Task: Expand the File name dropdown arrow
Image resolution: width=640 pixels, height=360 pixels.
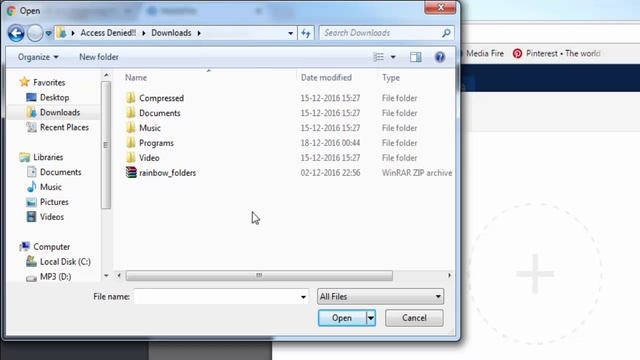Action: [303, 297]
